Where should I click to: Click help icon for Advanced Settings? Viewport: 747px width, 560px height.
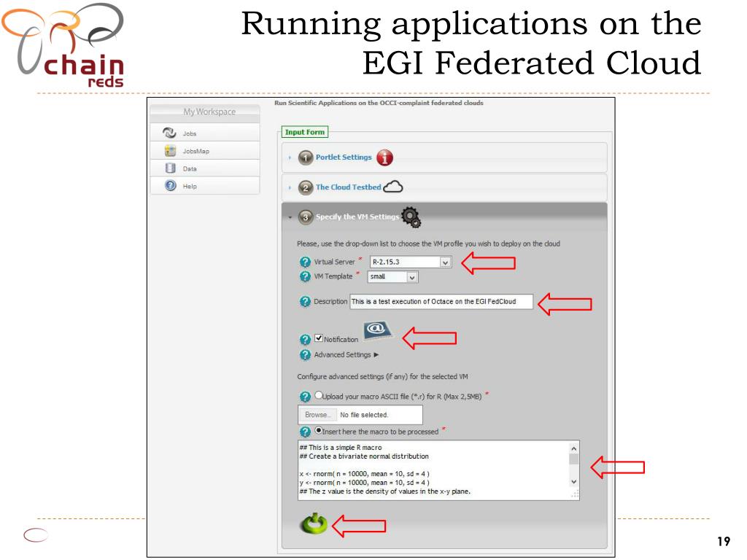point(305,355)
